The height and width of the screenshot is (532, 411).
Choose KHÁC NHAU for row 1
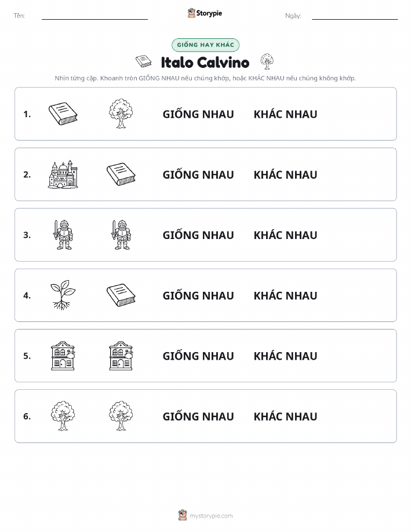(x=285, y=114)
